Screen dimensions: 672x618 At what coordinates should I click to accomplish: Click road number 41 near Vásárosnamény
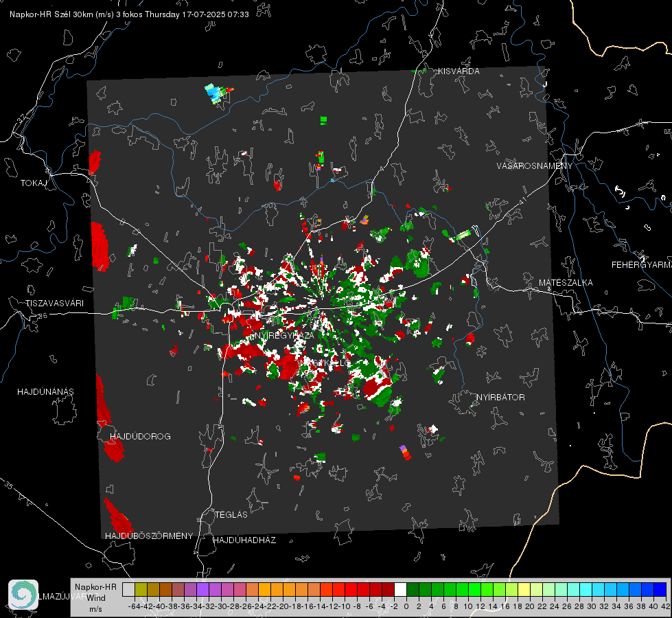pos(522,201)
